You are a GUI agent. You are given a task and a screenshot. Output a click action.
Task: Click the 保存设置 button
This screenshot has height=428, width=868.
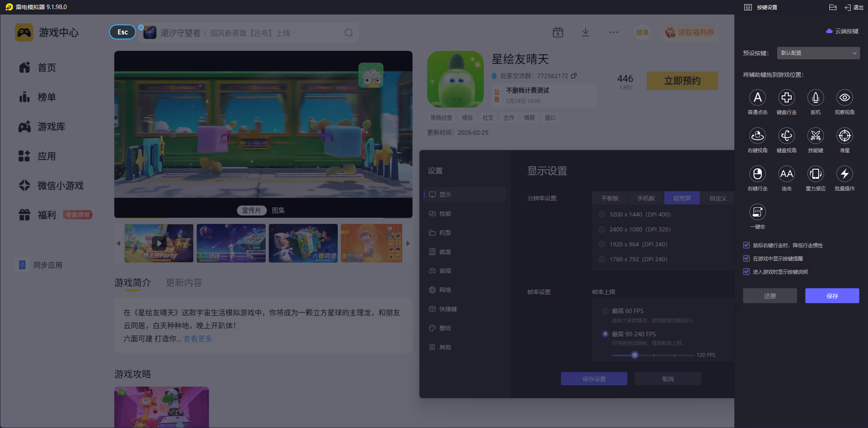click(594, 379)
